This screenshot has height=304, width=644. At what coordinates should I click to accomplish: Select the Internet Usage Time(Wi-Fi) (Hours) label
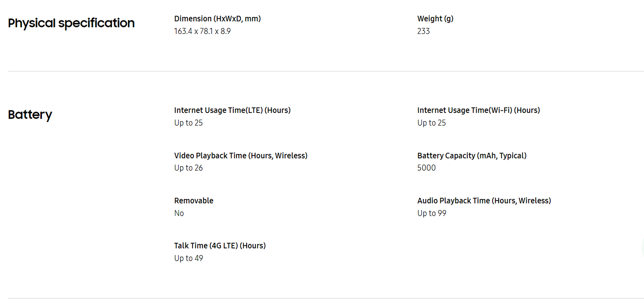click(478, 110)
